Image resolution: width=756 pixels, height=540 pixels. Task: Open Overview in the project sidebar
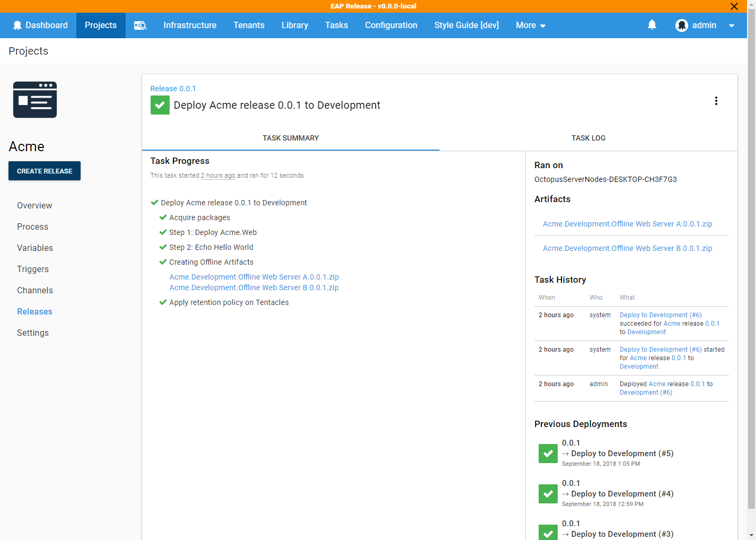pos(34,205)
